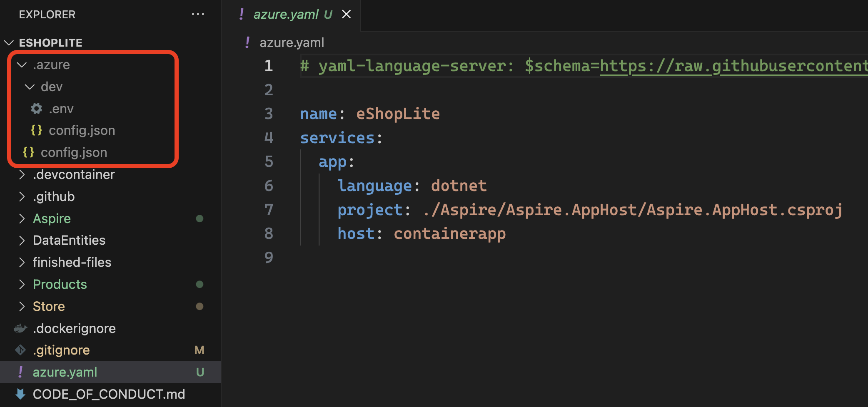
Task: Expand the Products folder
Action: coord(22,284)
